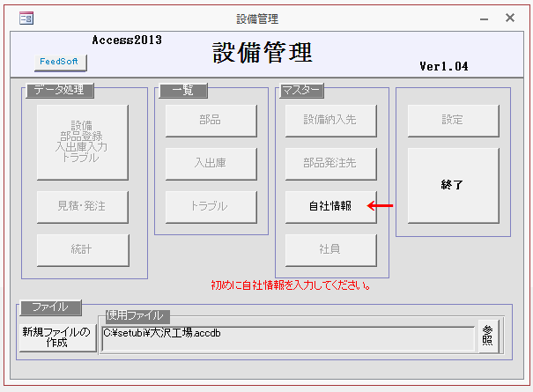The height and width of the screenshot is (392, 533).
Task: Open the 統計 button
Action: point(83,250)
